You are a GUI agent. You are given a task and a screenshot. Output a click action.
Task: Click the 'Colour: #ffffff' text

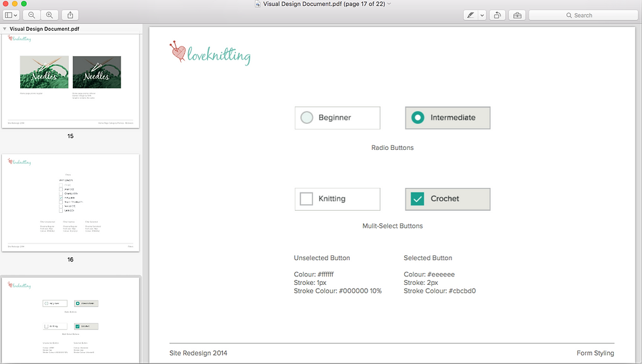[x=314, y=274]
